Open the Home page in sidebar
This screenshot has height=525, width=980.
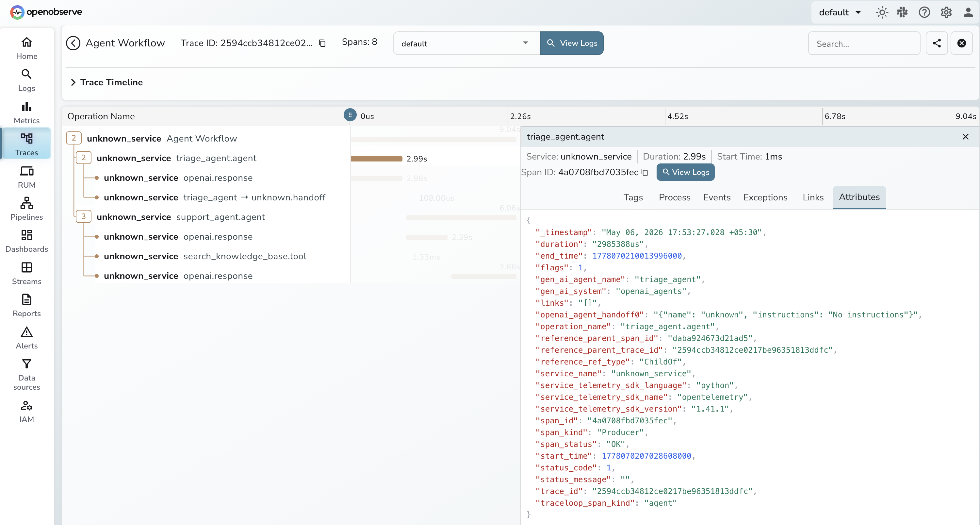(x=27, y=48)
